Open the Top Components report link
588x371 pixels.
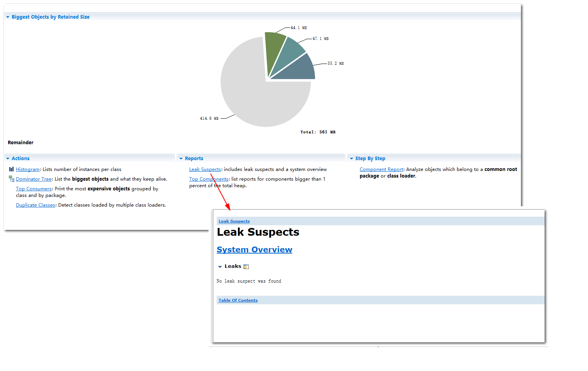pyautogui.click(x=209, y=179)
